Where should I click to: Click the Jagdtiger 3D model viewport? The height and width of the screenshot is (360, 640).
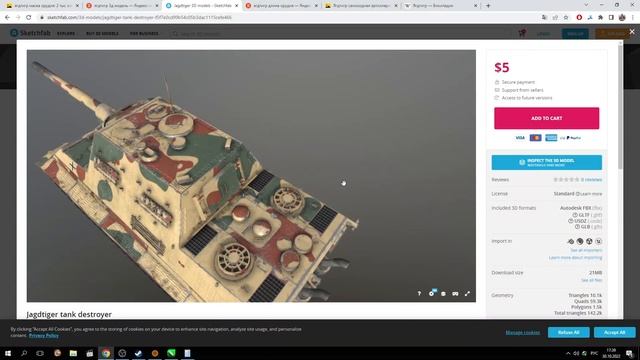point(251,176)
